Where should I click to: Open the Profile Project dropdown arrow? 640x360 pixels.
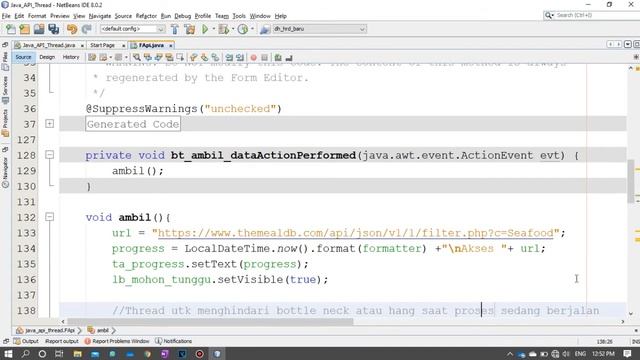[252, 29]
